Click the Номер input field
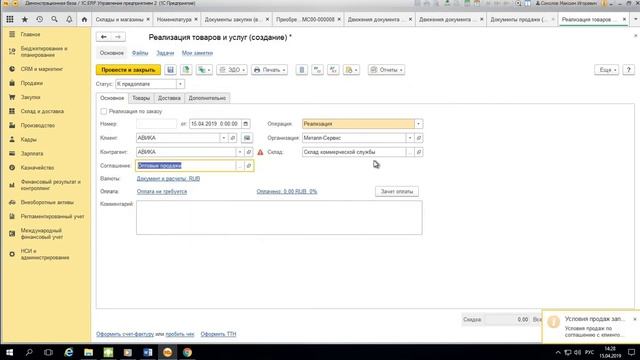This screenshot has height=360, width=640. click(x=156, y=124)
